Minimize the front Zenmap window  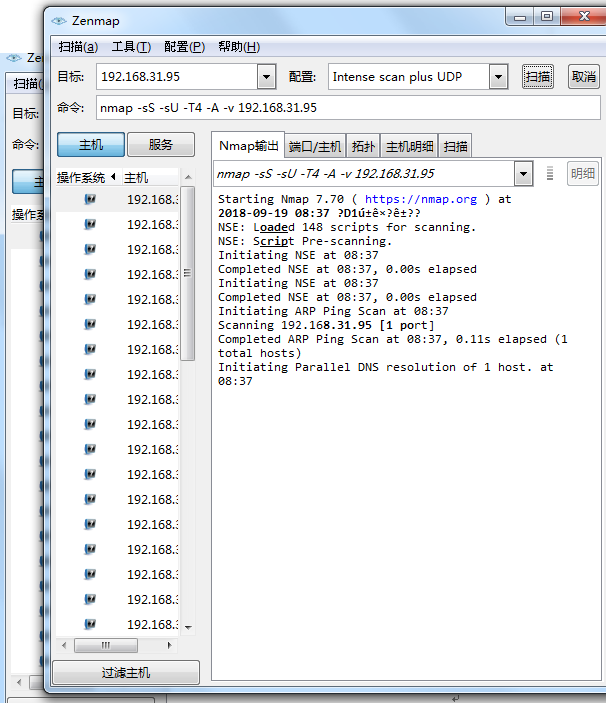click(x=520, y=17)
